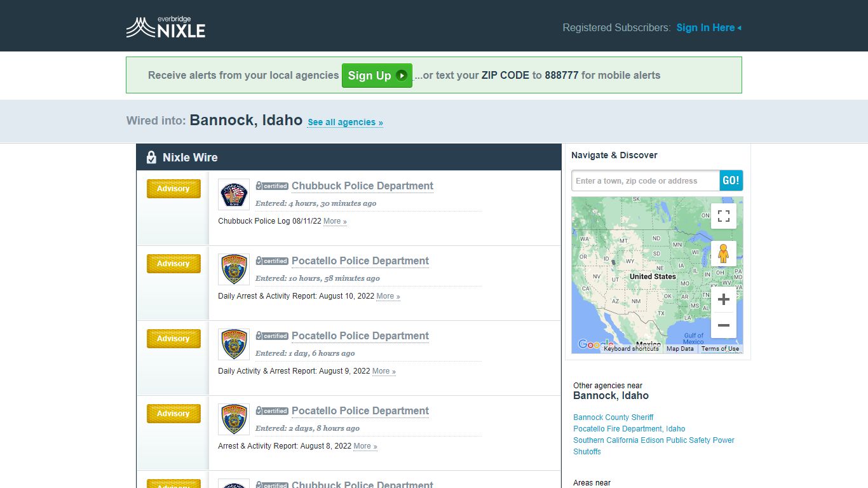Click Pocatello badge thumbnail for August 8 report

[x=234, y=419]
